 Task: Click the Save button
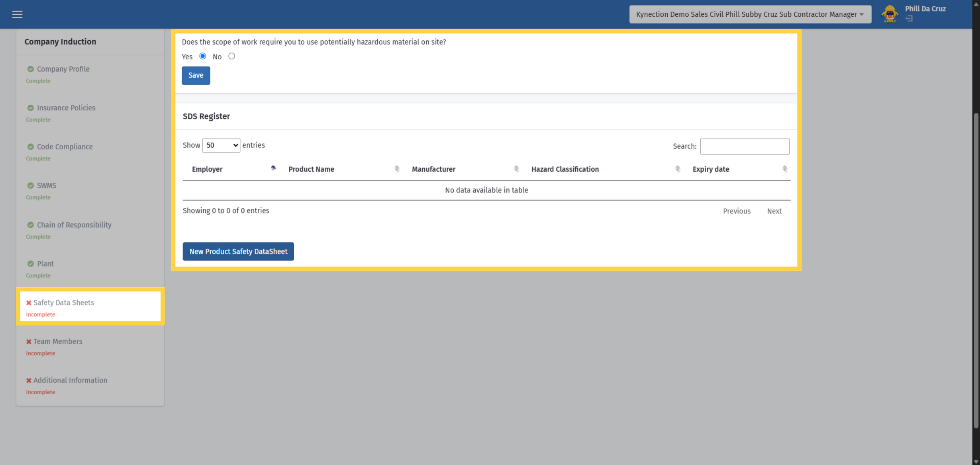click(196, 76)
